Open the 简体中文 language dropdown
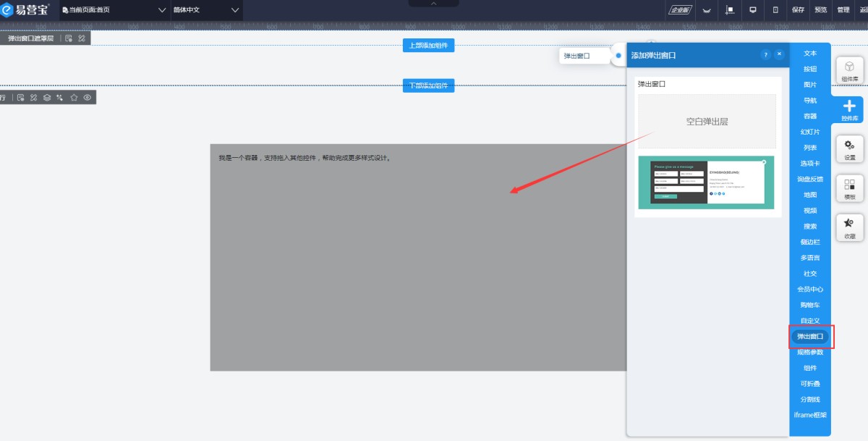The width and height of the screenshot is (868, 441). pyautogui.click(x=205, y=10)
